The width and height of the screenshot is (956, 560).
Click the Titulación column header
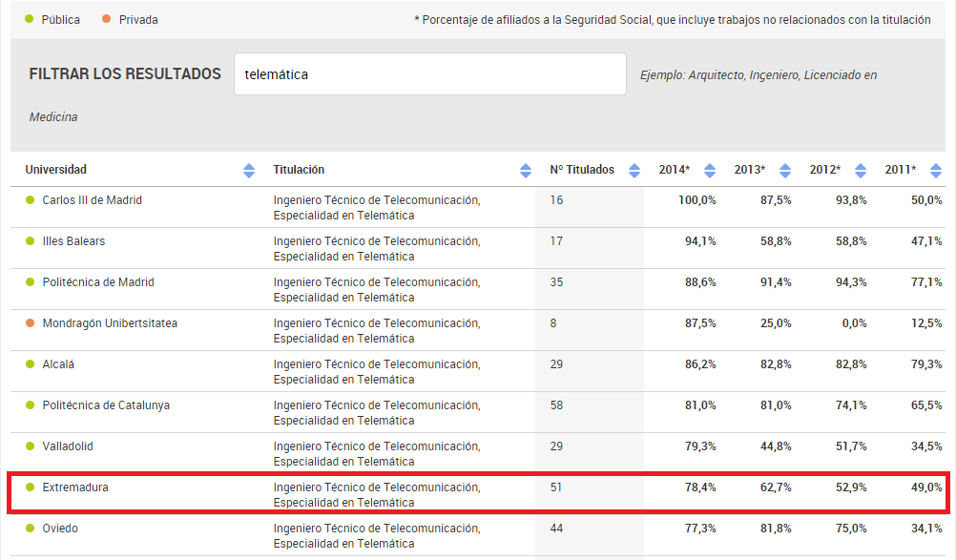tap(299, 170)
